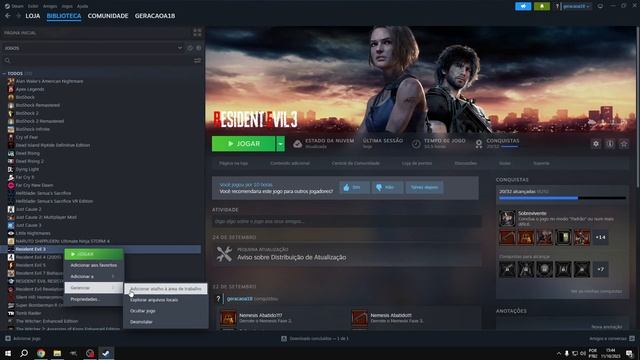Toggle ready-to-play filter icon
This screenshot has width=640, height=360.
[198, 48]
